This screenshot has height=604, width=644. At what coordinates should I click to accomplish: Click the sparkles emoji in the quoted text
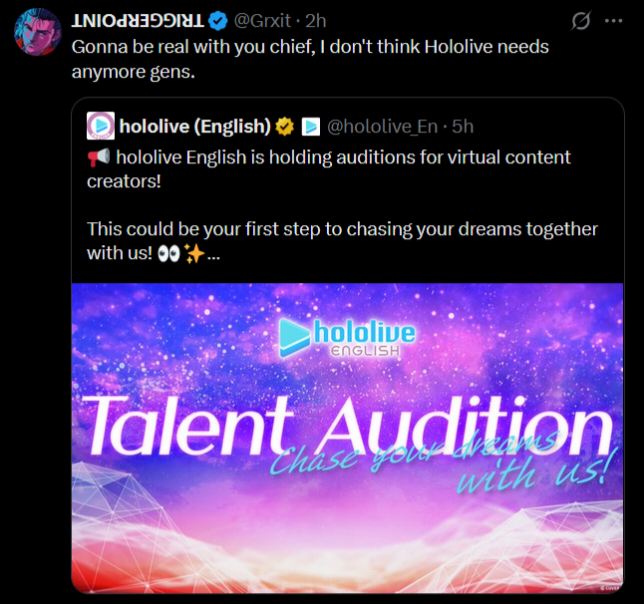pyautogui.click(x=194, y=253)
